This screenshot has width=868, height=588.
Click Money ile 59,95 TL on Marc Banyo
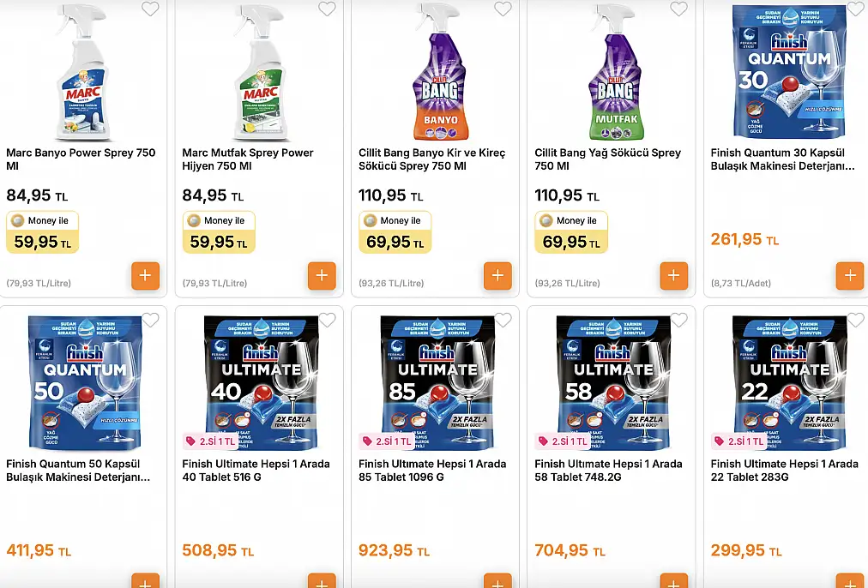click(43, 232)
